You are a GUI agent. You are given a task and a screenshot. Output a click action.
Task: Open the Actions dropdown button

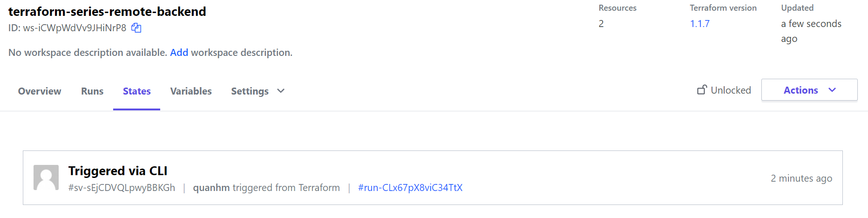click(x=809, y=90)
